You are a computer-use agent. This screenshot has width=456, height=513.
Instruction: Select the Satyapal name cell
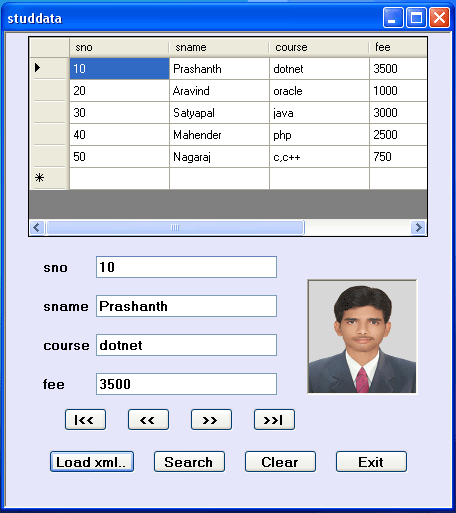pyautogui.click(x=219, y=112)
